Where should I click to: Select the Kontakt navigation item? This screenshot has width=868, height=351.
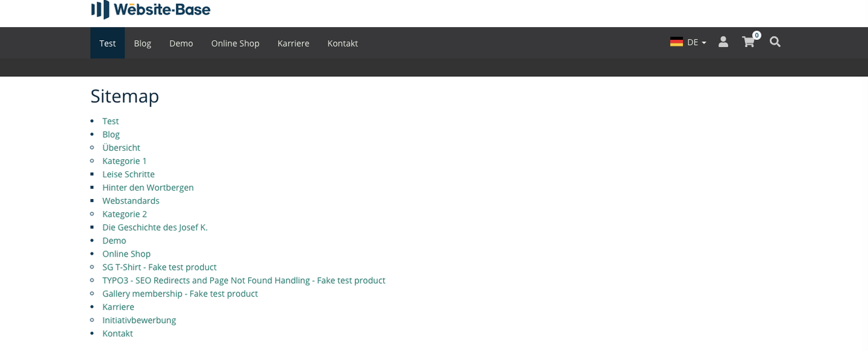pyautogui.click(x=342, y=43)
